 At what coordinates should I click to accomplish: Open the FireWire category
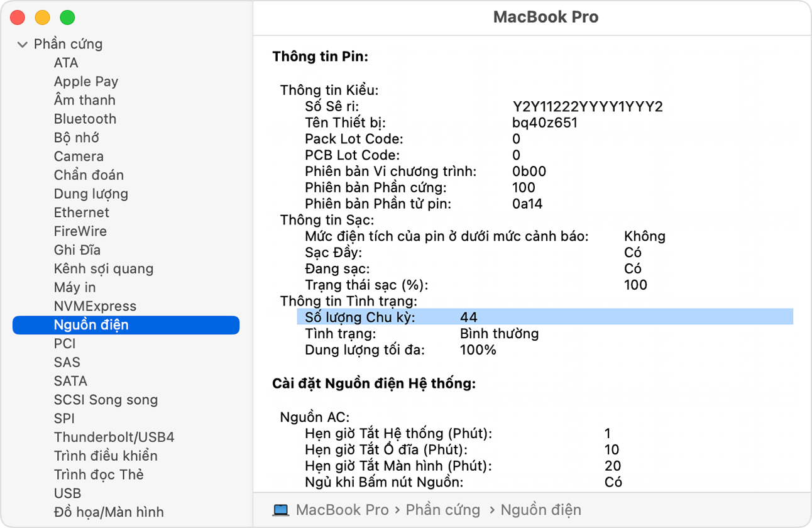[80, 231]
